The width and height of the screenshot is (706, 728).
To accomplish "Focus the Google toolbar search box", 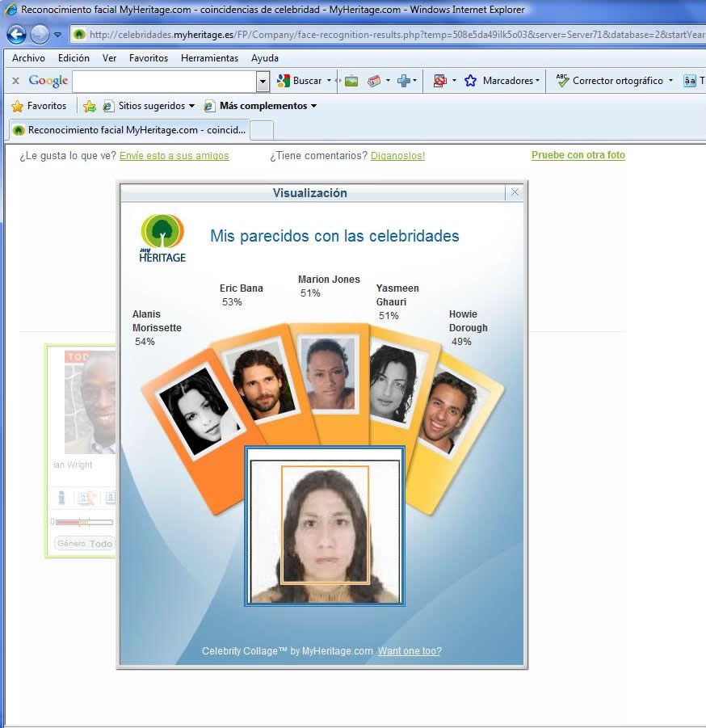I will [x=165, y=82].
